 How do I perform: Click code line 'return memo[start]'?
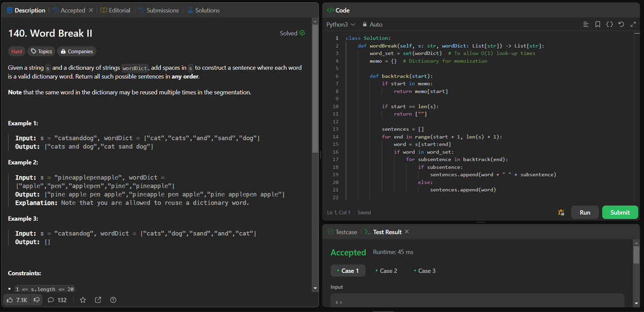coord(421,91)
